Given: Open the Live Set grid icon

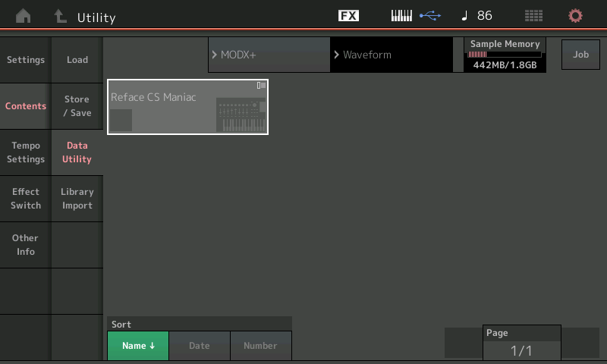Looking at the screenshot, I should point(533,16).
